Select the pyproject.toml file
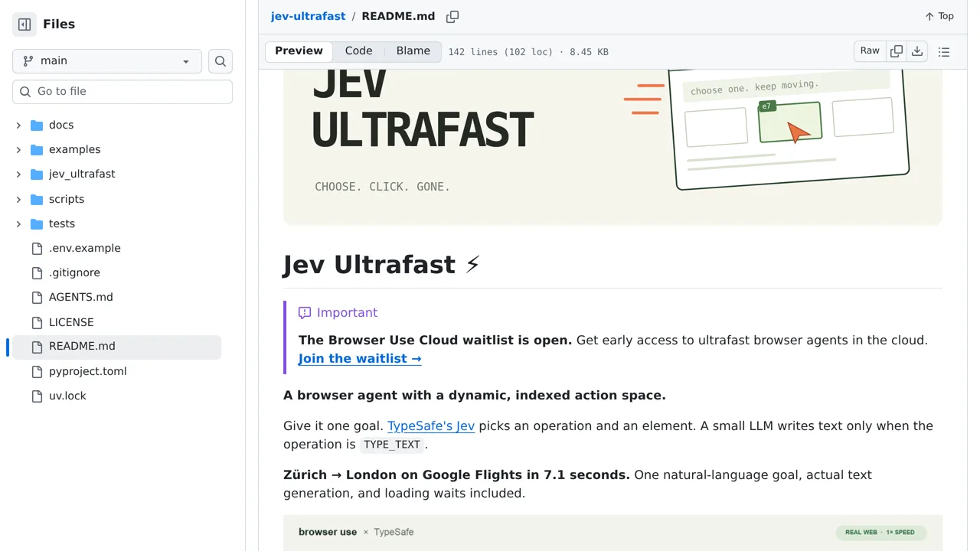This screenshot has height=551, width=980. [88, 371]
